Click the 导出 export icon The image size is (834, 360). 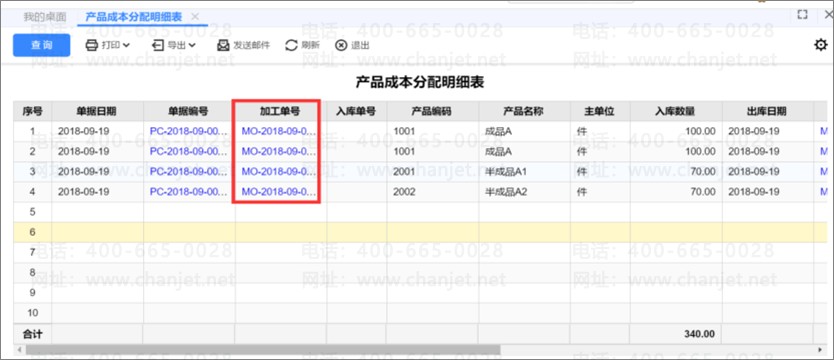coord(158,45)
